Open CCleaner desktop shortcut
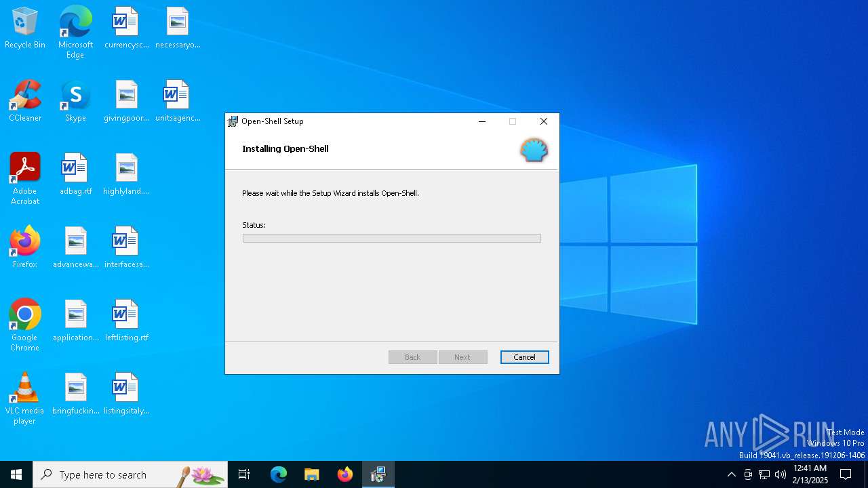The image size is (868, 488). tap(25, 102)
